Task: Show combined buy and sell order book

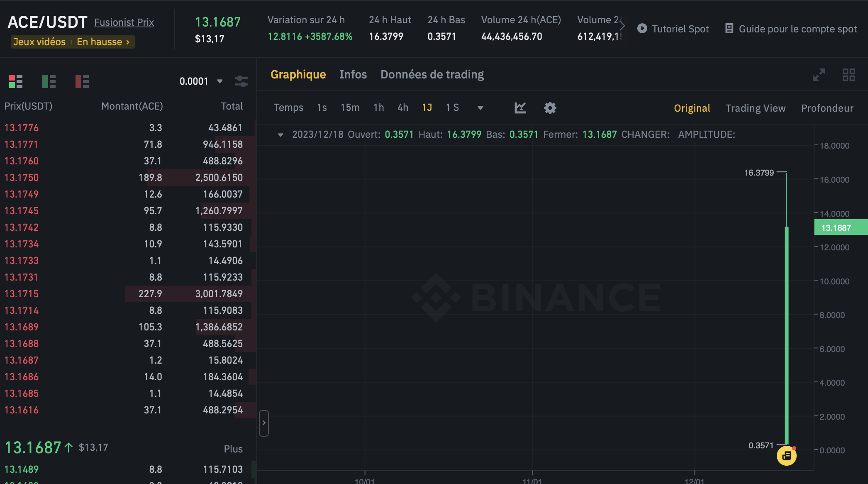Action: 16,81
